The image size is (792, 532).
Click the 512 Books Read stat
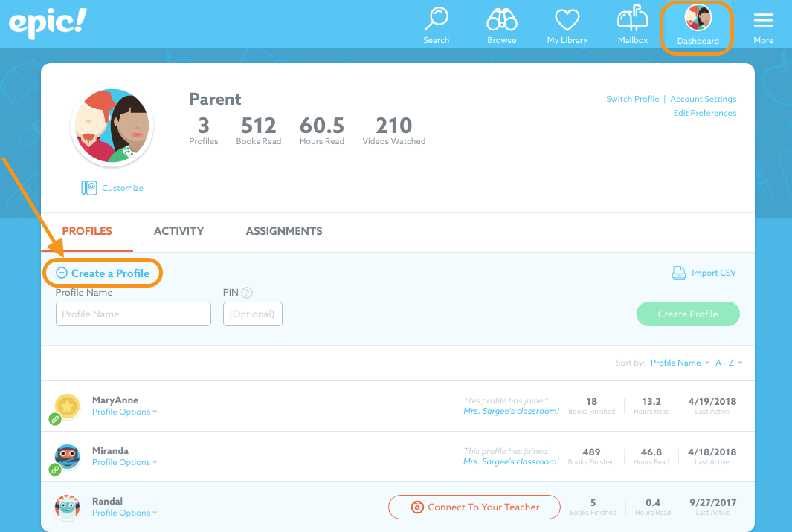pos(259,131)
